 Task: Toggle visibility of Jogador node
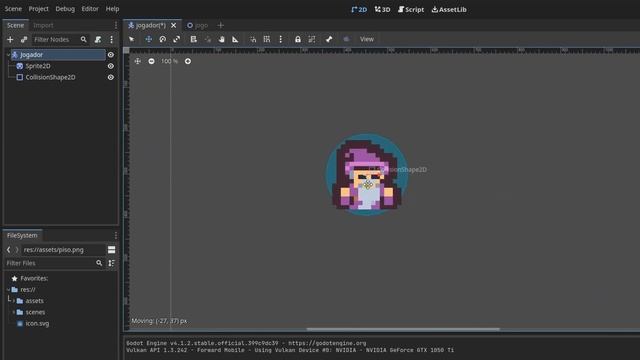pos(111,55)
